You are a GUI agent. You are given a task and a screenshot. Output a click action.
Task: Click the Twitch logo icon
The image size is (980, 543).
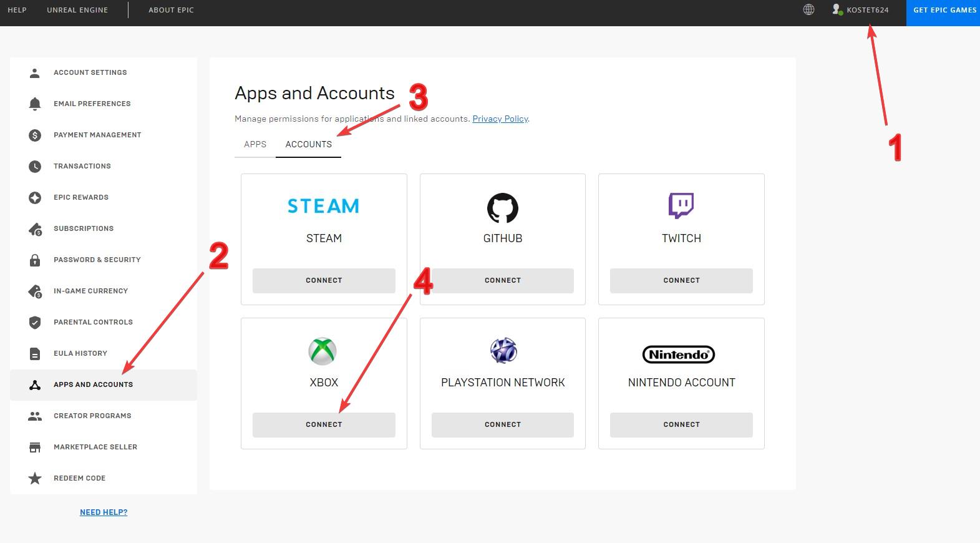click(x=681, y=205)
